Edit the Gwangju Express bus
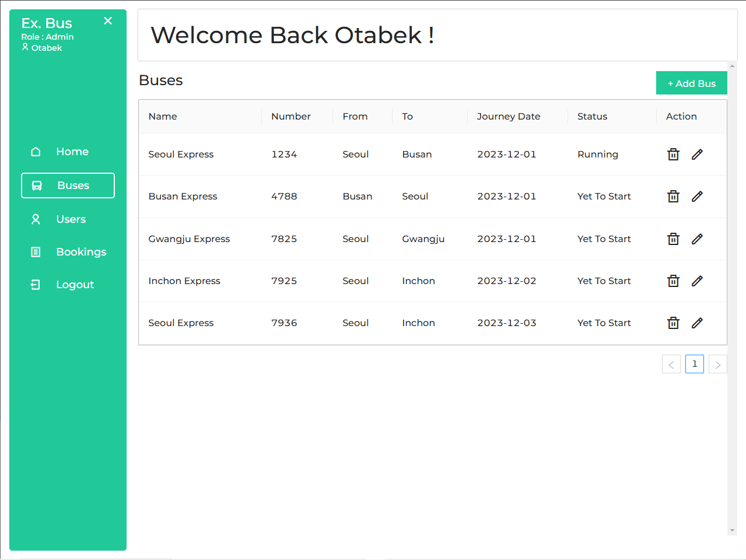Image resolution: width=746 pixels, height=560 pixels. 697,239
